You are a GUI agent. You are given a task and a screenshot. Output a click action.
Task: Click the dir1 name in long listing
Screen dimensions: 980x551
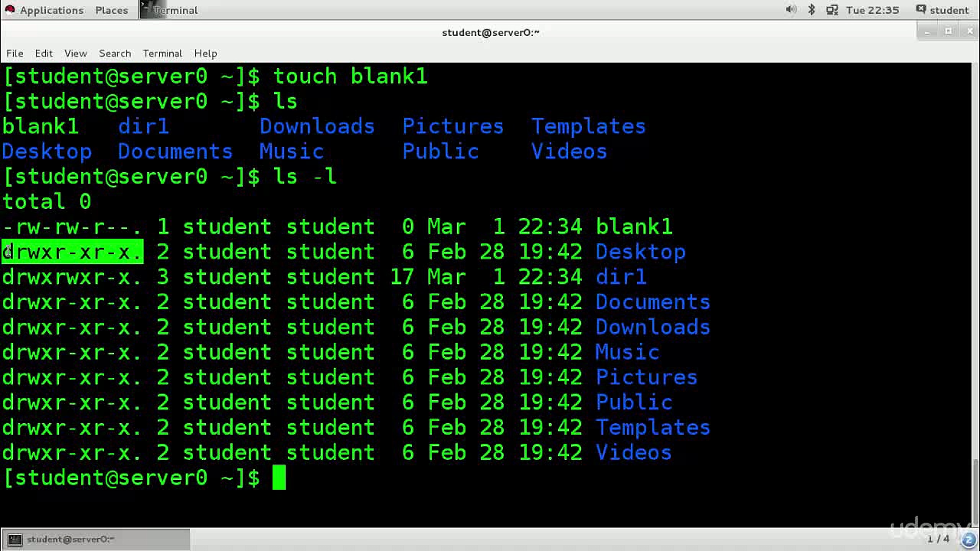click(x=621, y=277)
